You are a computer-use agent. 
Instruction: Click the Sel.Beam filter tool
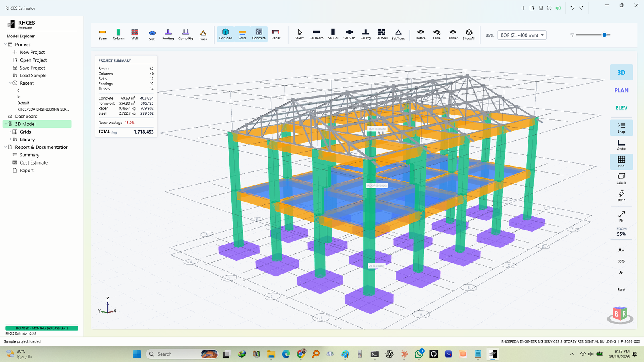click(x=316, y=34)
